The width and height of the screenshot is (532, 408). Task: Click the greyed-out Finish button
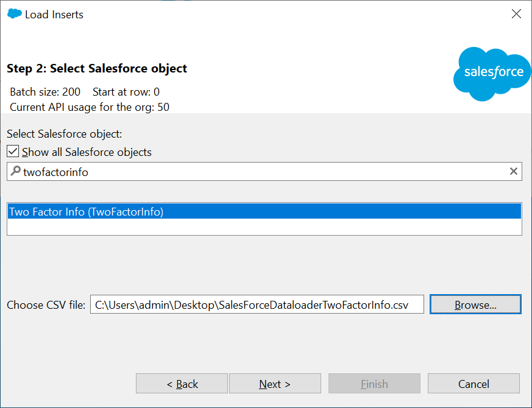click(x=374, y=384)
